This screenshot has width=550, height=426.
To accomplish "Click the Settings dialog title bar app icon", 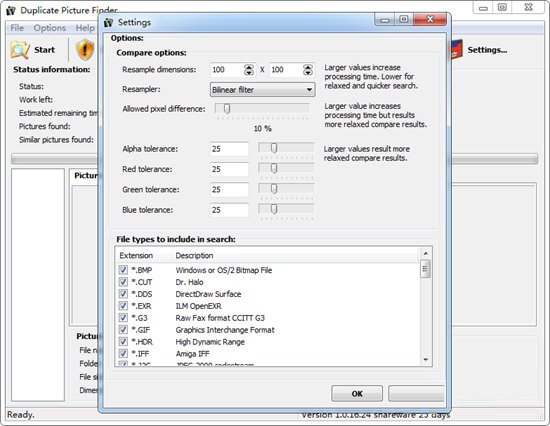I will [108, 23].
